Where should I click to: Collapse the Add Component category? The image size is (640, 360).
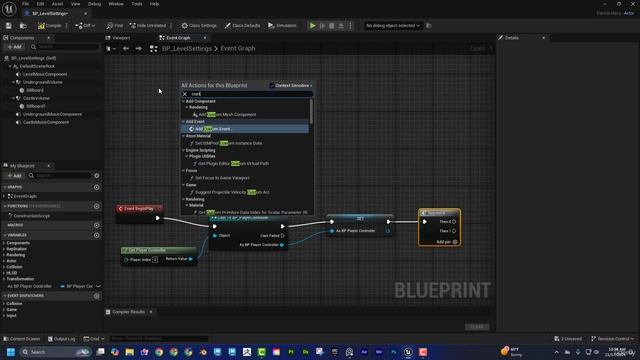click(x=184, y=101)
